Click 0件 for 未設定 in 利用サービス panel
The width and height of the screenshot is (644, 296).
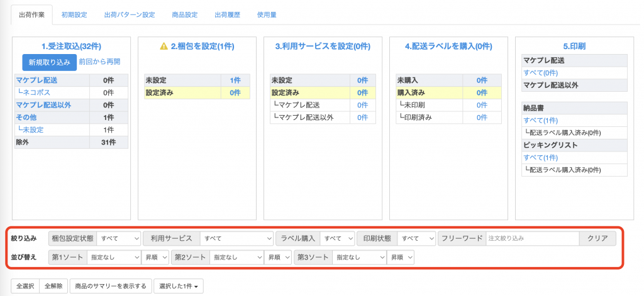[x=363, y=80]
